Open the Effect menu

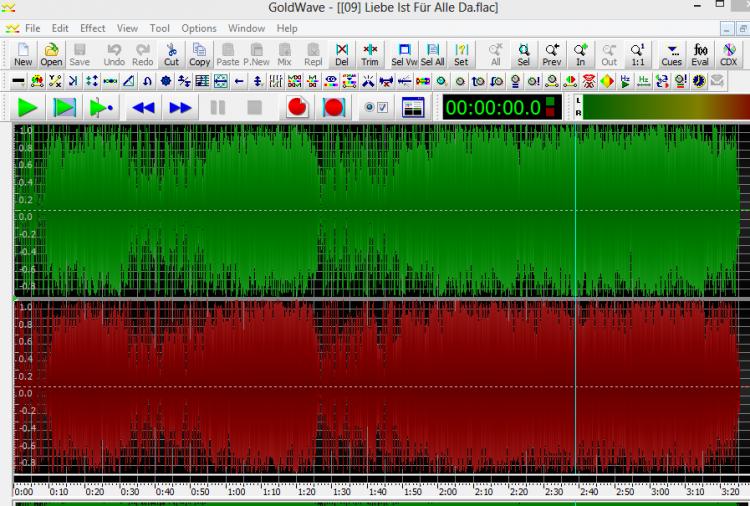(x=93, y=28)
